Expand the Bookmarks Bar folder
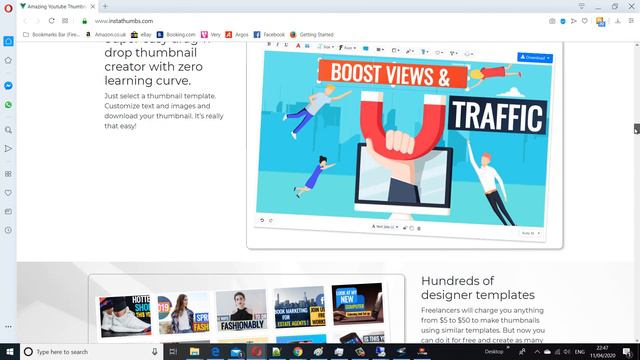Screen dimensions: 640x360 51,35
